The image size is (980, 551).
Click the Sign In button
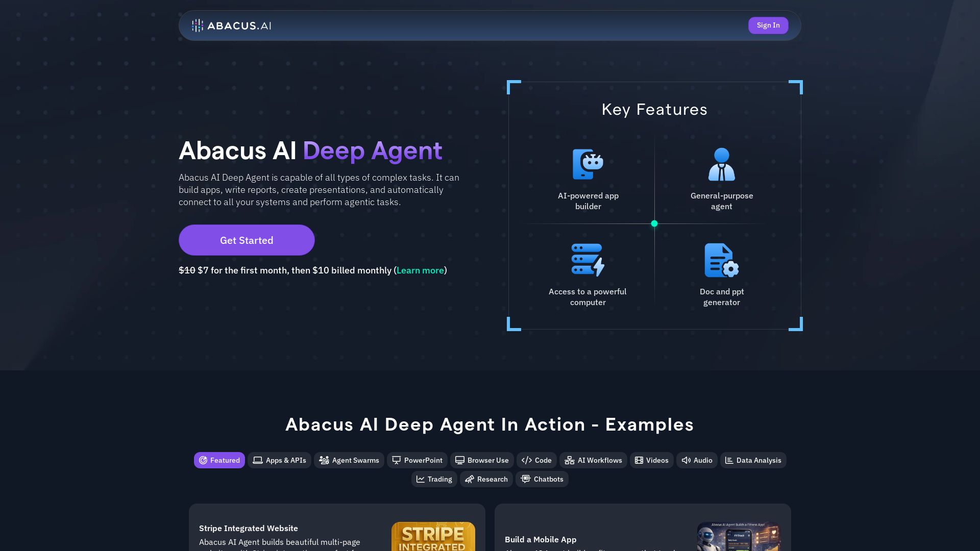768,26
